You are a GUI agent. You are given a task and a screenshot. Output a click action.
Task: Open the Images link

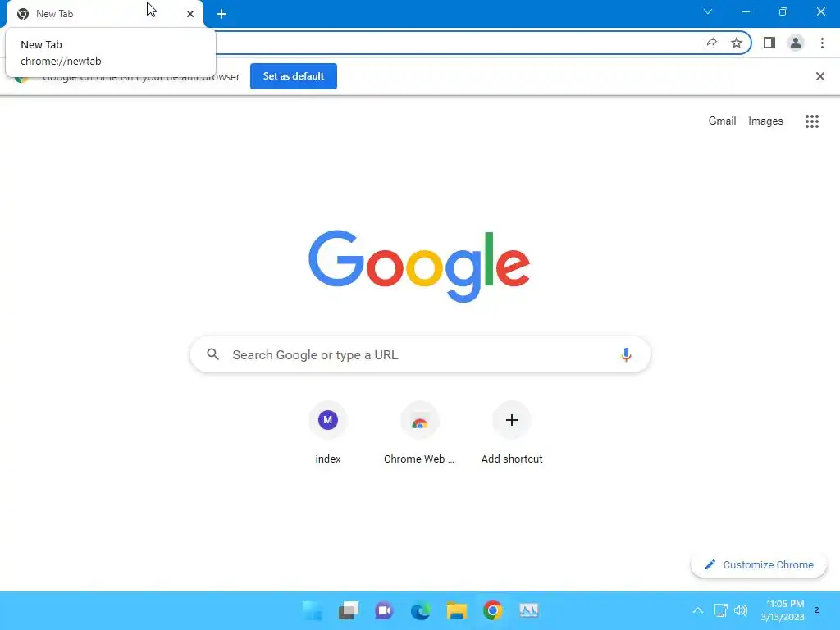[765, 121]
